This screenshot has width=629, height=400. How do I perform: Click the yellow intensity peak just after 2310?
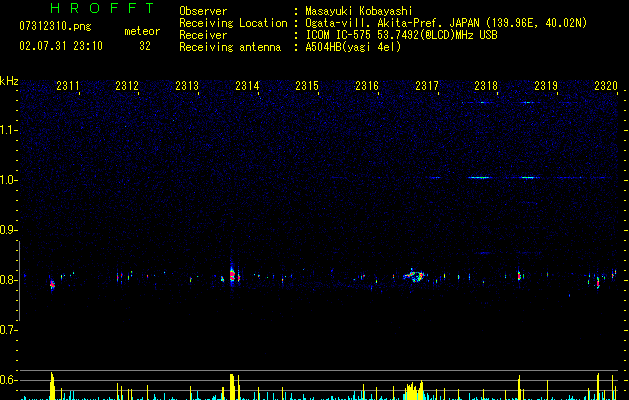point(52,386)
